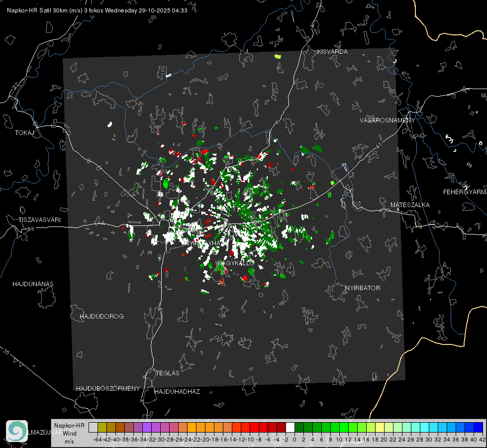Click the road number 41 label
This screenshot has height=448, width=487.
[x=379, y=145]
